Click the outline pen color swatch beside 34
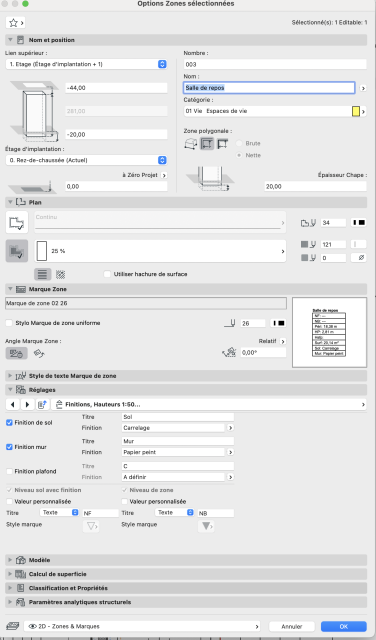Image resolution: width=376 pixels, height=640 pixels. (359, 223)
